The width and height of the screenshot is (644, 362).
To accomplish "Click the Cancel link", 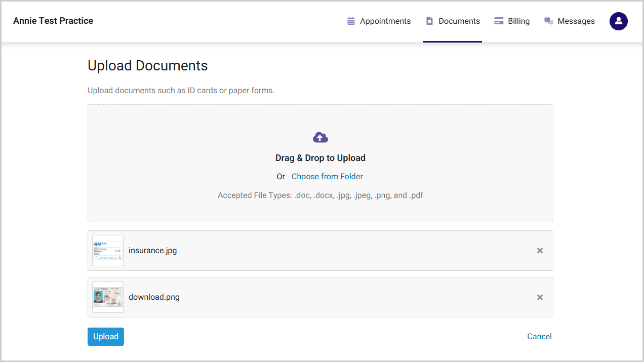I will (x=539, y=337).
